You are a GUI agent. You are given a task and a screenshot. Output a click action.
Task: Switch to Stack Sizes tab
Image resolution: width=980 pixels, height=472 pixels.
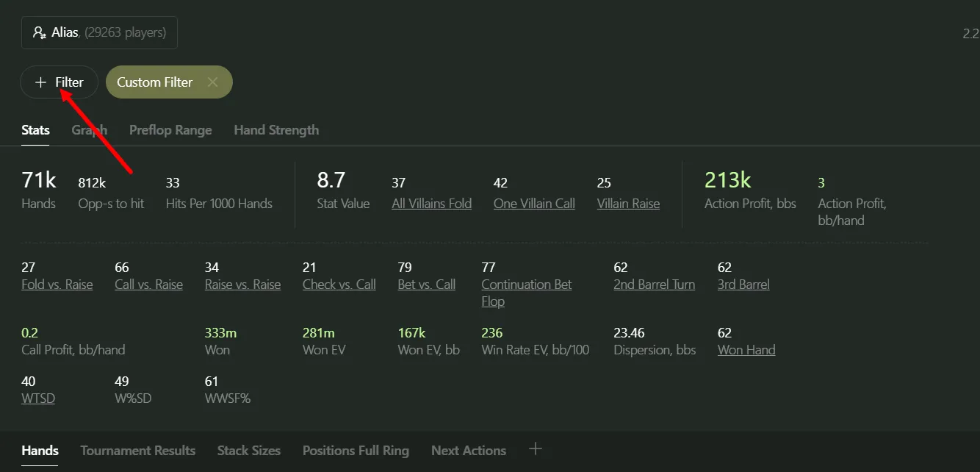coord(249,451)
